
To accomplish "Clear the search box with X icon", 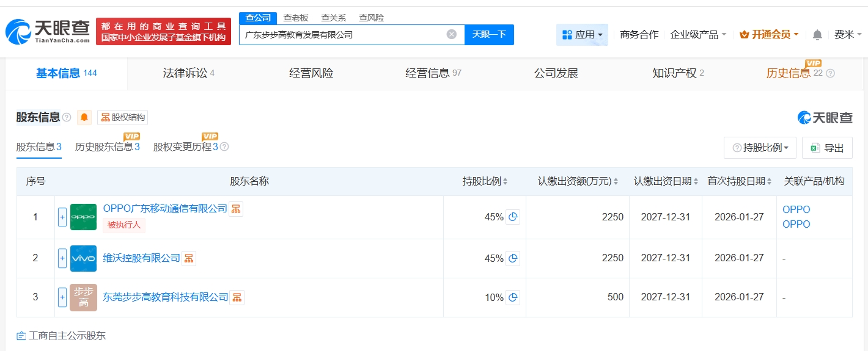I will pos(451,34).
